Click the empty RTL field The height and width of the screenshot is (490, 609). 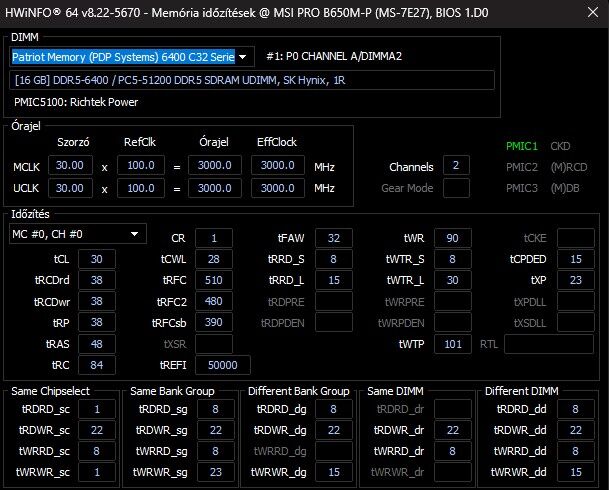(x=549, y=344)
